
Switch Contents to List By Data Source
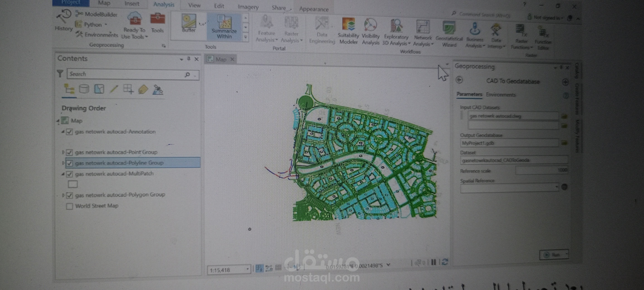[84, 89]
